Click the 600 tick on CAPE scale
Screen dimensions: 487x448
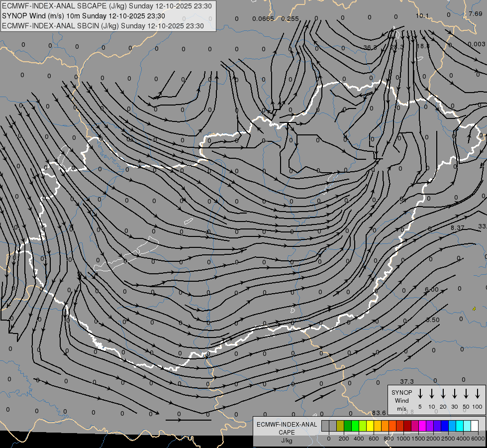[374, 439]
